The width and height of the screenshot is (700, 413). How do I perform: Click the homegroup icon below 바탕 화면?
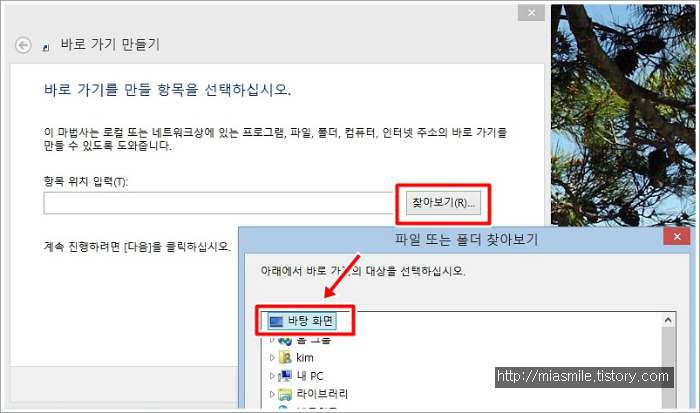point(285,341)
